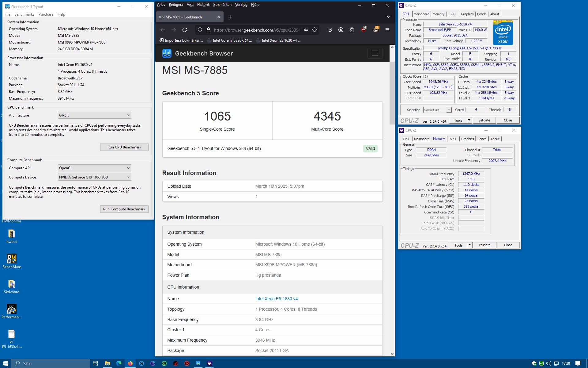This screenshot has height=368, width=588.
Task: Open uBlock Origin extension icon
Action: point(364,29)
